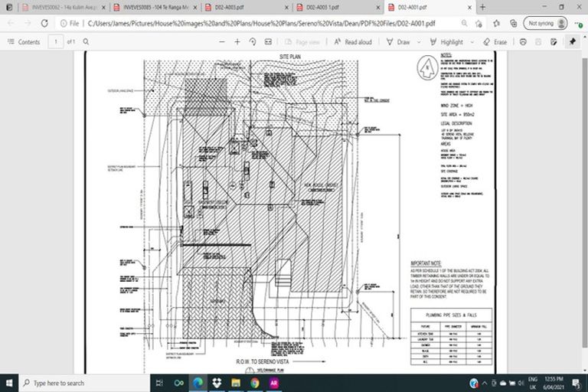Select the Erase tool
Image resolution: width=588 pixels, height=392 pixels.
pos(495,42)
